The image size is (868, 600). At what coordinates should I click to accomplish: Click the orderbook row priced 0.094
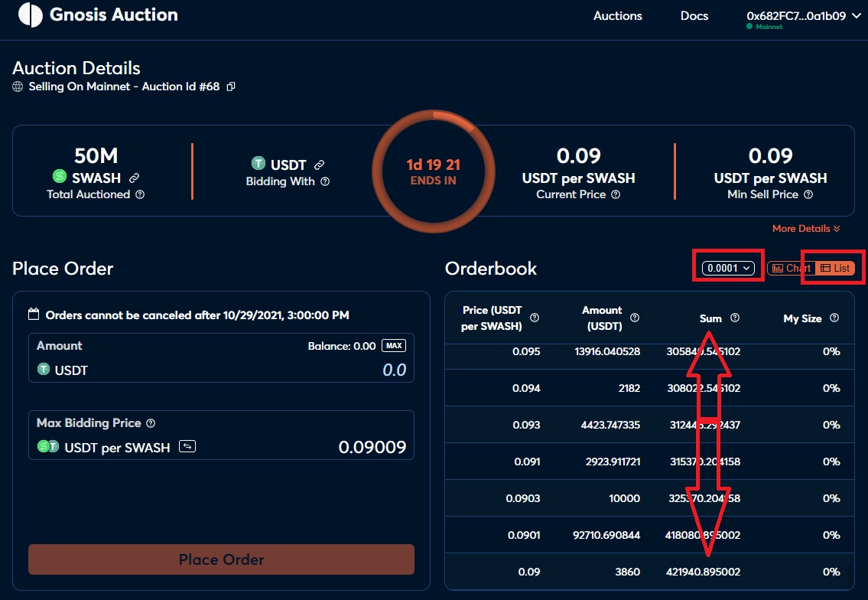point(649,388)
